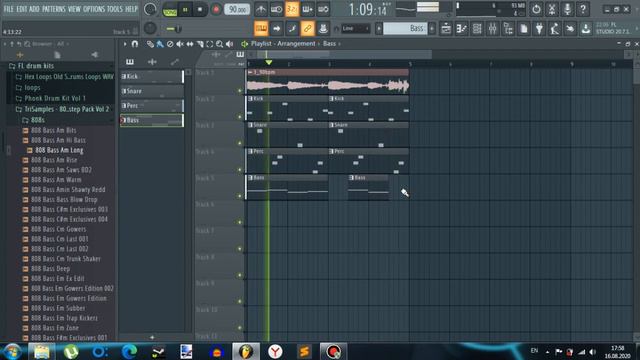Screen dimensions: 640x360
Task: Open the VIEW menu
Action: [x=74, y=9]
